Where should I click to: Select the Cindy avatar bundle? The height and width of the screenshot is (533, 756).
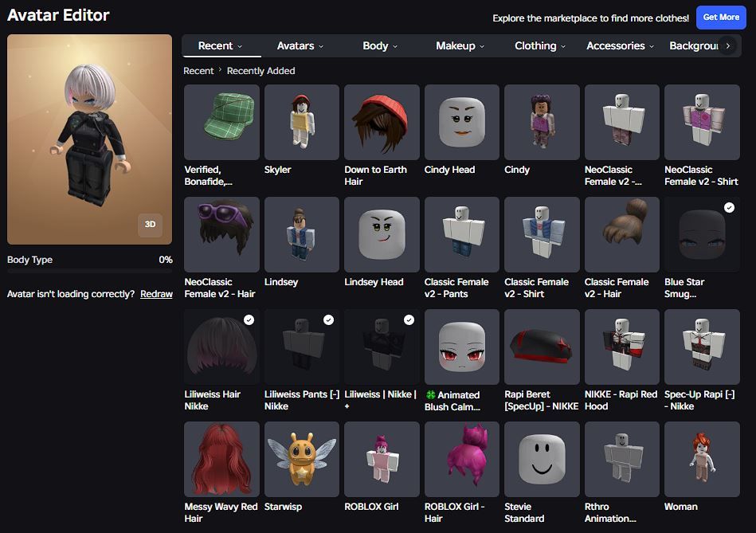pos(542,122)
